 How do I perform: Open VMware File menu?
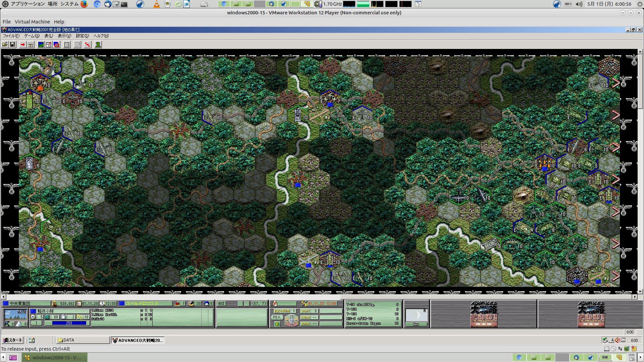click(x=7, y=21)
